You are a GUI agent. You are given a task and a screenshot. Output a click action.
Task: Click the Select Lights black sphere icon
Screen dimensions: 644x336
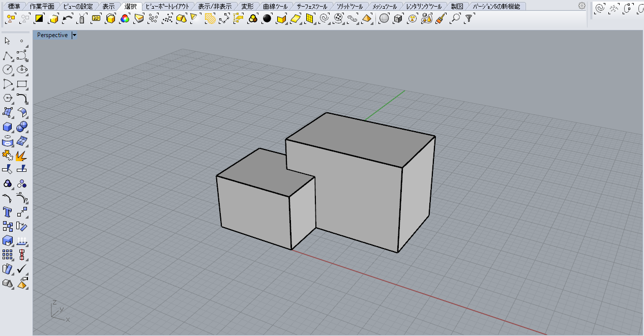[x=267, y=18]
